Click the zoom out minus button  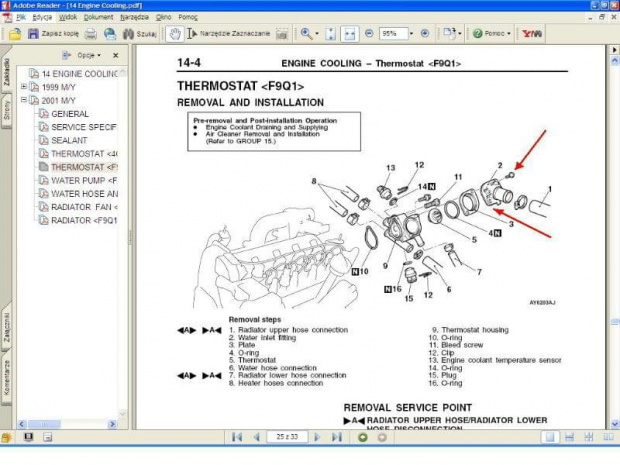click(x=369, y=34)
